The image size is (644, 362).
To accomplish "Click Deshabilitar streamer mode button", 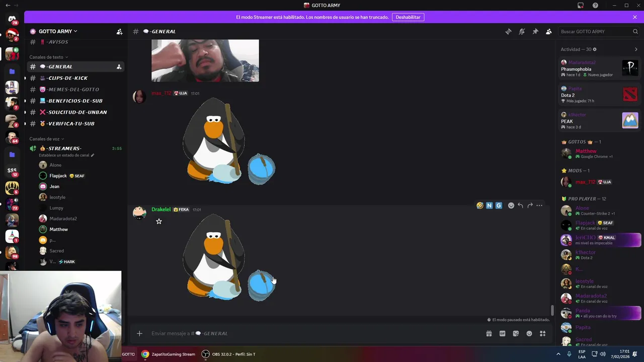I will [x=408, y=17].
